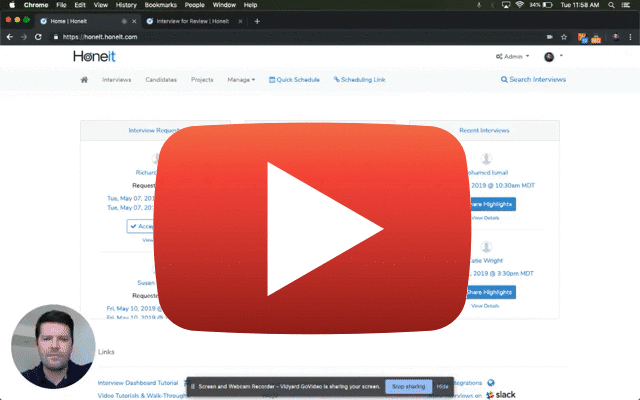Open the Bookmarks menu

click(x=160, y=5)
